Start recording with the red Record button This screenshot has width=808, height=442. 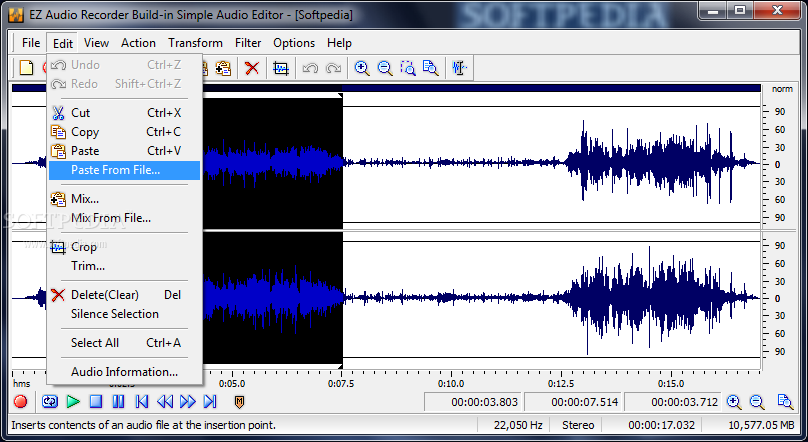point(21,401)
